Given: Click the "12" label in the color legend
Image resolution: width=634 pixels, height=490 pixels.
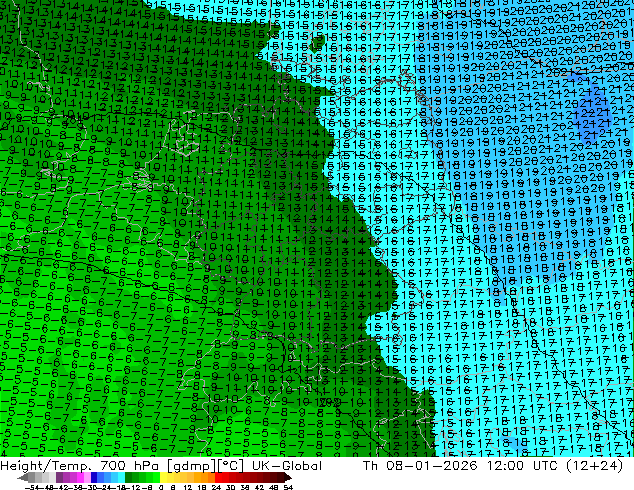Looking at the screenshot, I should (187, 487).
